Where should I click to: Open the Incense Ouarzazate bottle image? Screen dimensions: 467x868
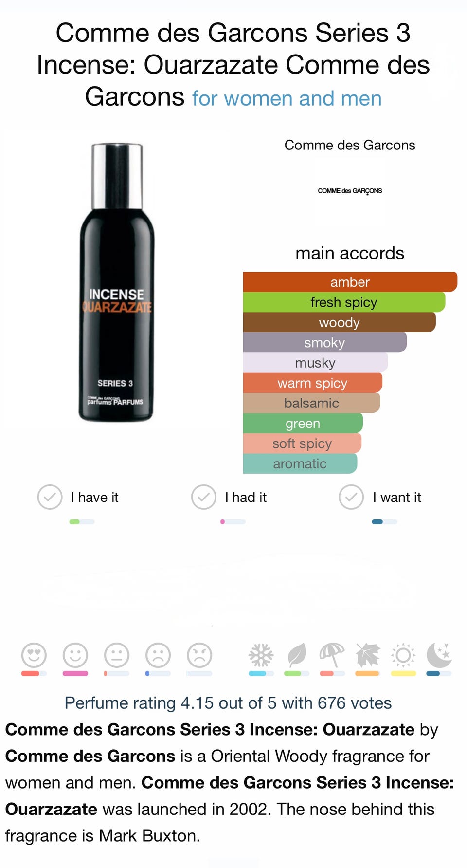coord(116,282)
